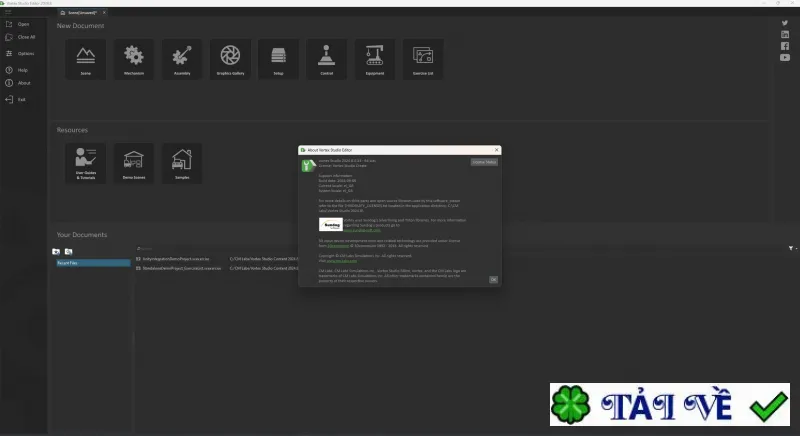Select Open in the left sidebar
The width and height of the screenshot is (800, 436).
point(18,24)
